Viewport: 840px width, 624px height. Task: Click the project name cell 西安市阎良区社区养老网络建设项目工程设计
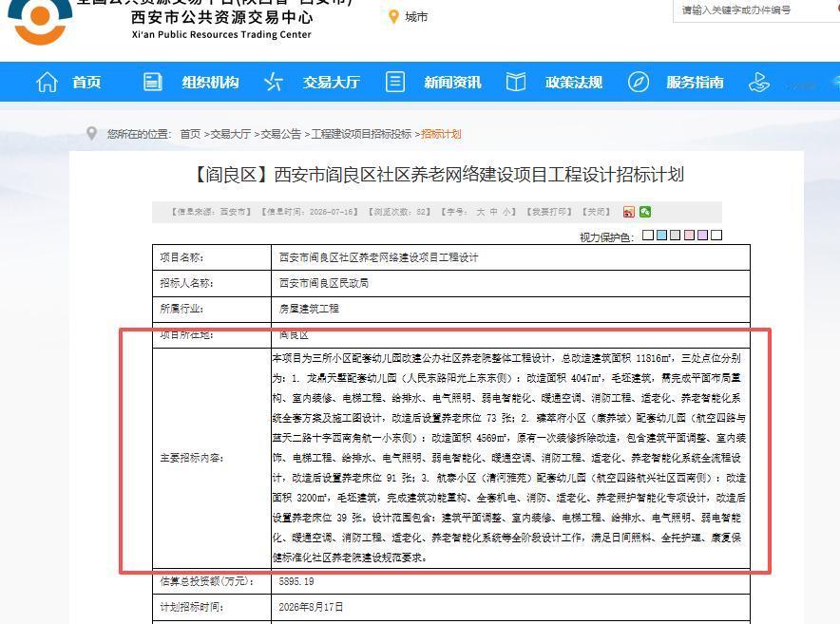[378, 257]
